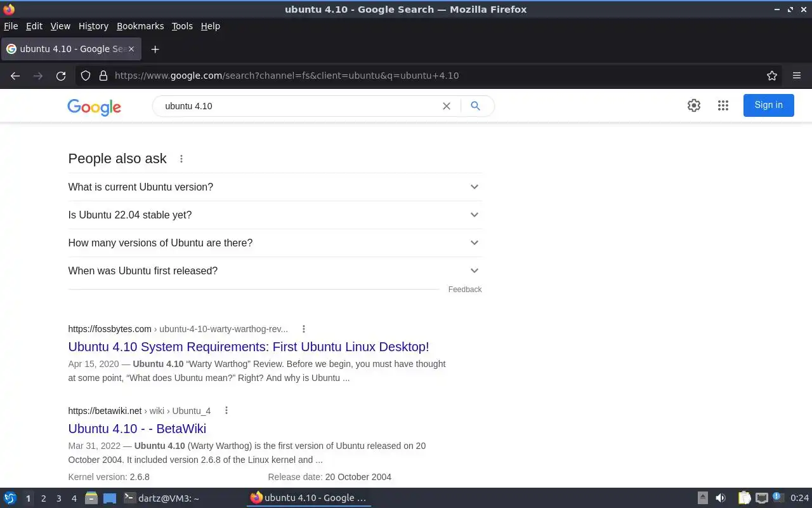The width and height of the screenshot is (812, 508).
Task: Click the magnifier search button
Action: [475, 106]
